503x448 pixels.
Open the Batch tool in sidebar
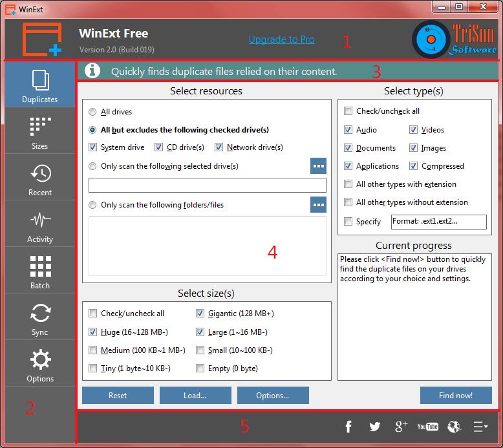coord(40,271)
